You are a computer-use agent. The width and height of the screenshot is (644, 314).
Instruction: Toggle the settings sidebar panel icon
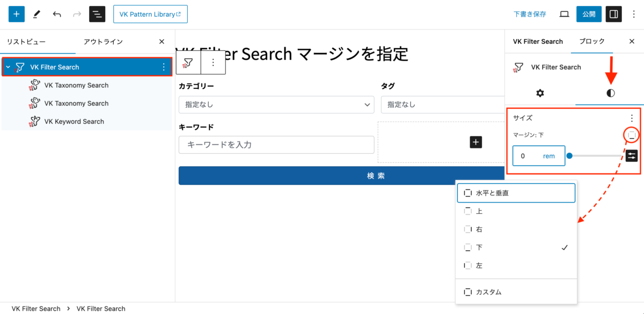coord(613,14)
